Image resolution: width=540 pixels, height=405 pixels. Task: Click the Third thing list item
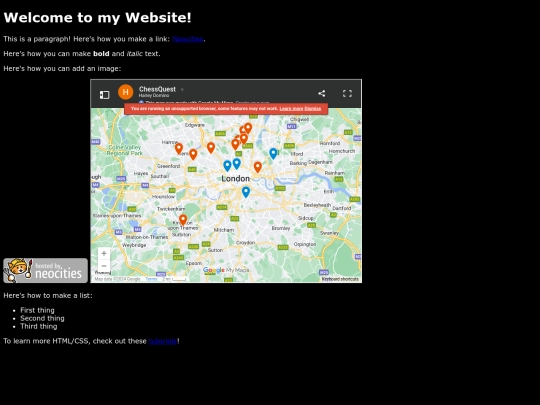39,326
